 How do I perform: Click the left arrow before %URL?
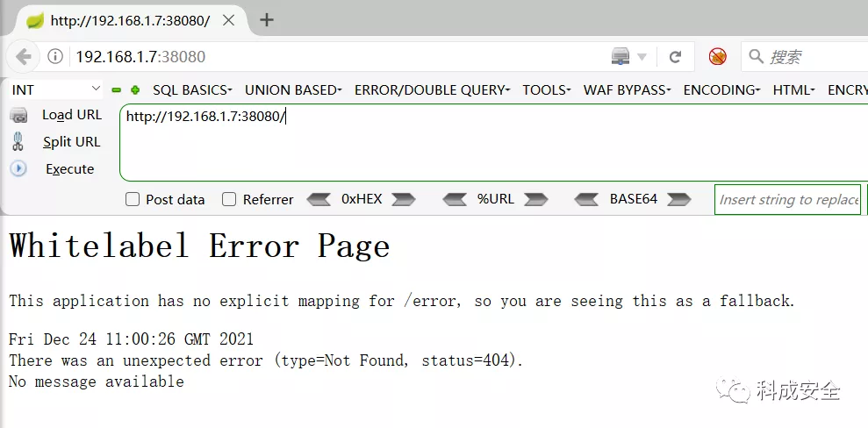pyautogui.click(x=455, y=199)
